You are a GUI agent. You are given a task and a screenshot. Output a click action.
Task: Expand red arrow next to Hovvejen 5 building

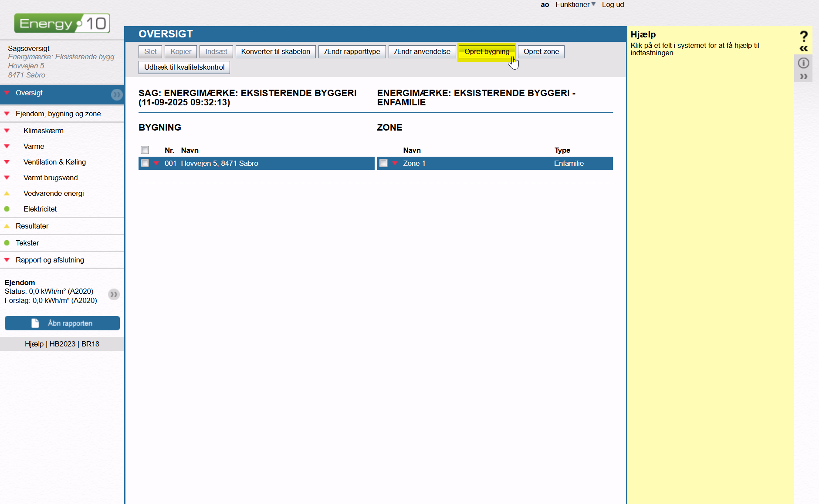156,163
